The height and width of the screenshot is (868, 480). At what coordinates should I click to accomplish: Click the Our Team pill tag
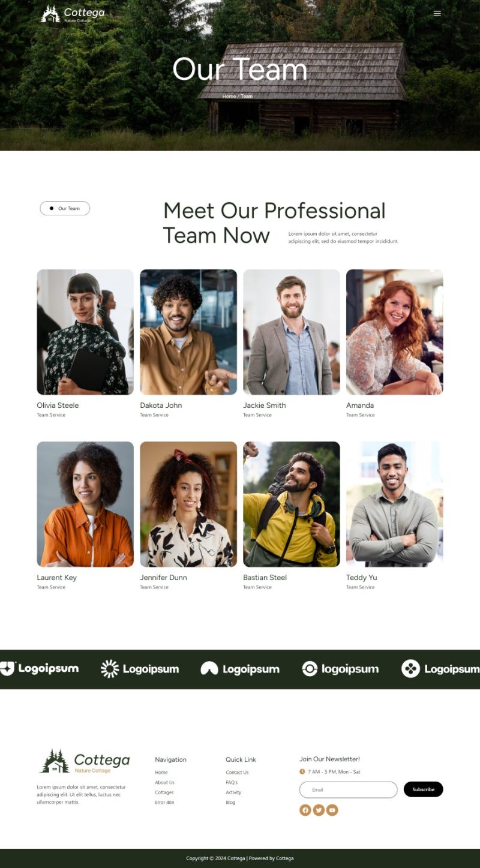(x=65, y=208)
